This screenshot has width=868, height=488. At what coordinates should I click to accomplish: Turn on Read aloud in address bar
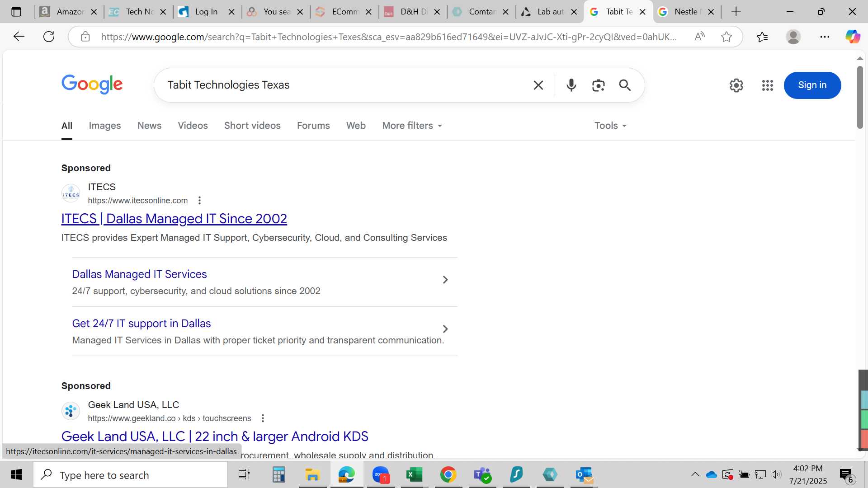pyautogui.click(x=699, y=37)
